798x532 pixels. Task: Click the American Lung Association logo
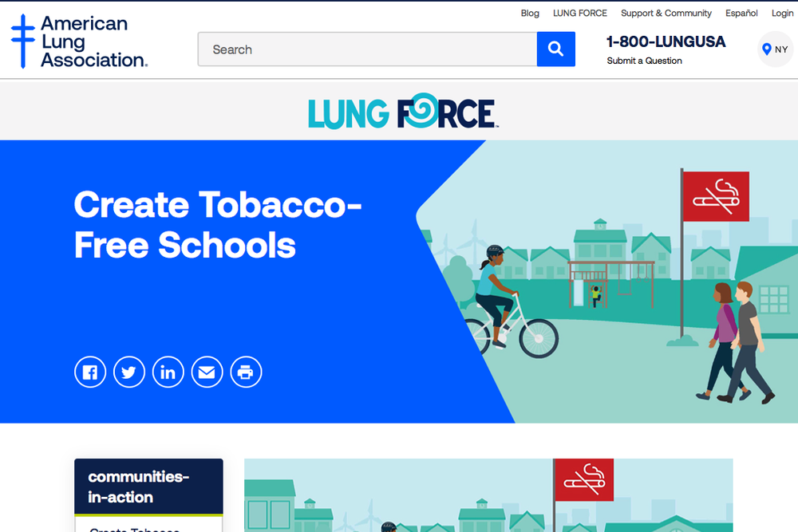pos(79,41)
